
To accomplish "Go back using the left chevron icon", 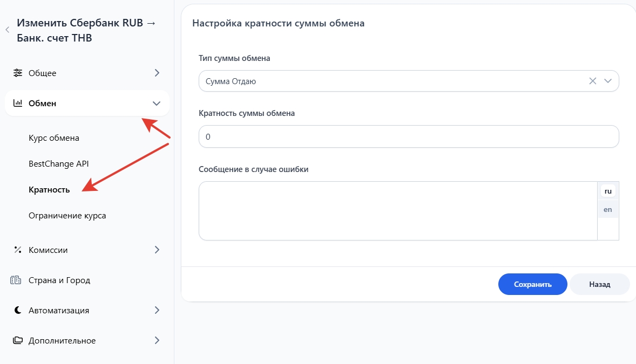I will coord(8,30).
